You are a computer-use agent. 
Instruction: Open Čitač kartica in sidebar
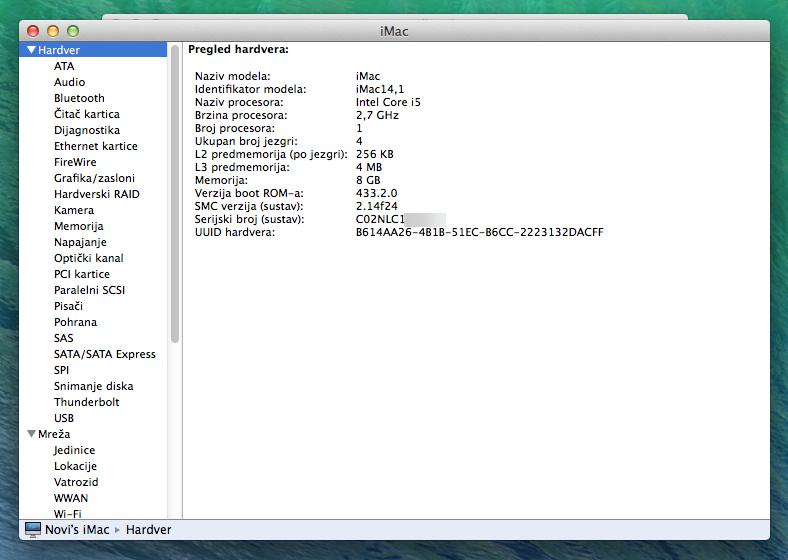[x=86, y=114]
